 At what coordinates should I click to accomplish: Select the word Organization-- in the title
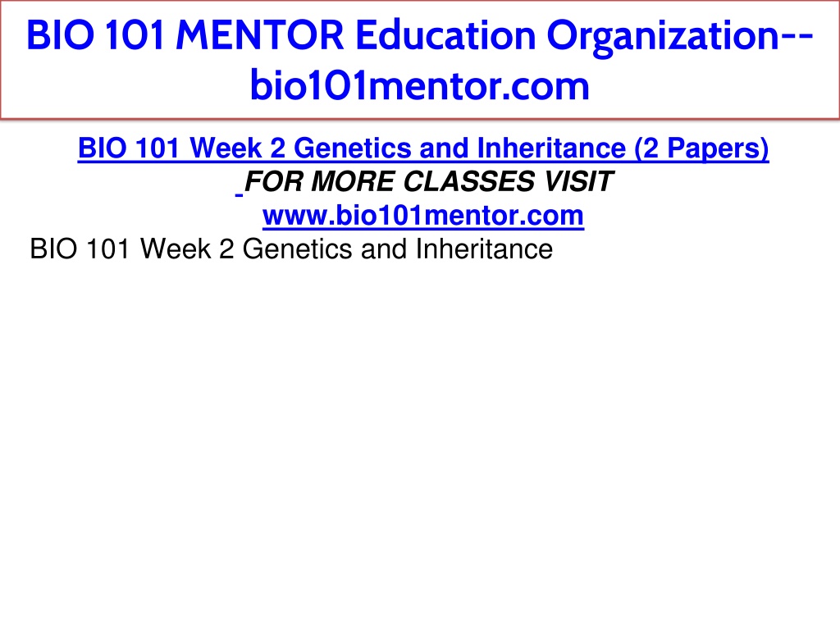(x=680, y=36)
